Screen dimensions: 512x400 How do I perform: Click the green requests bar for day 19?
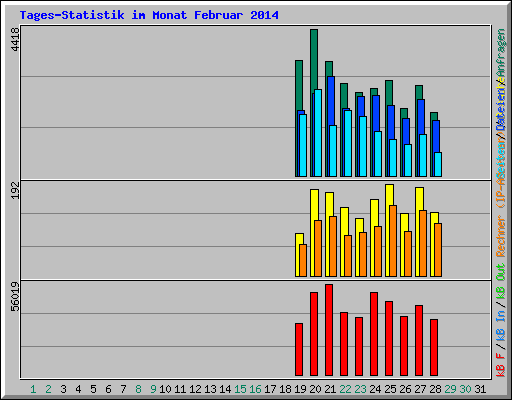click(299, 85)
